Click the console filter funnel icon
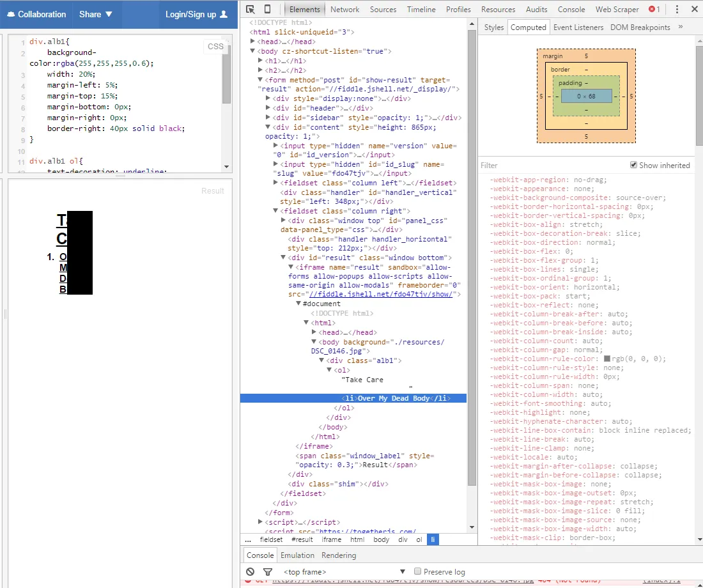This screenshot has width=703, height=588. 268,571
